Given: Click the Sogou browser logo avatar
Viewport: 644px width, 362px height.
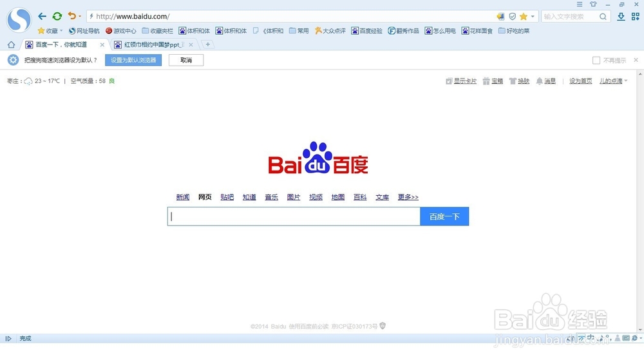Looking at the screenshot, I should point(19,20).
